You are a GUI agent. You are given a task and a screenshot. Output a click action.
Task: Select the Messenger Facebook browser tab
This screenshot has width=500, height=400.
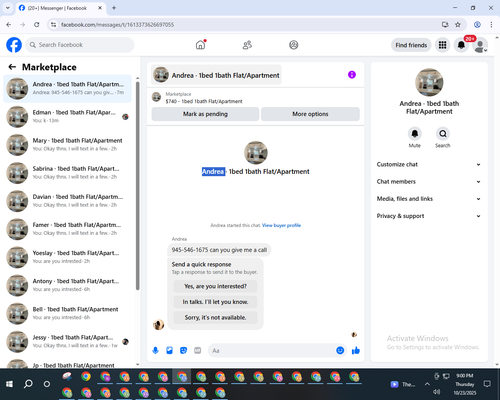pos(60,8)
